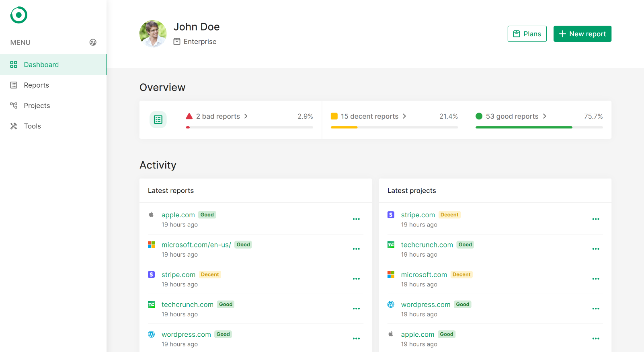Click the TechCrunch favicon in Latest reports
The image size is (644, 352).
point(151,305)
